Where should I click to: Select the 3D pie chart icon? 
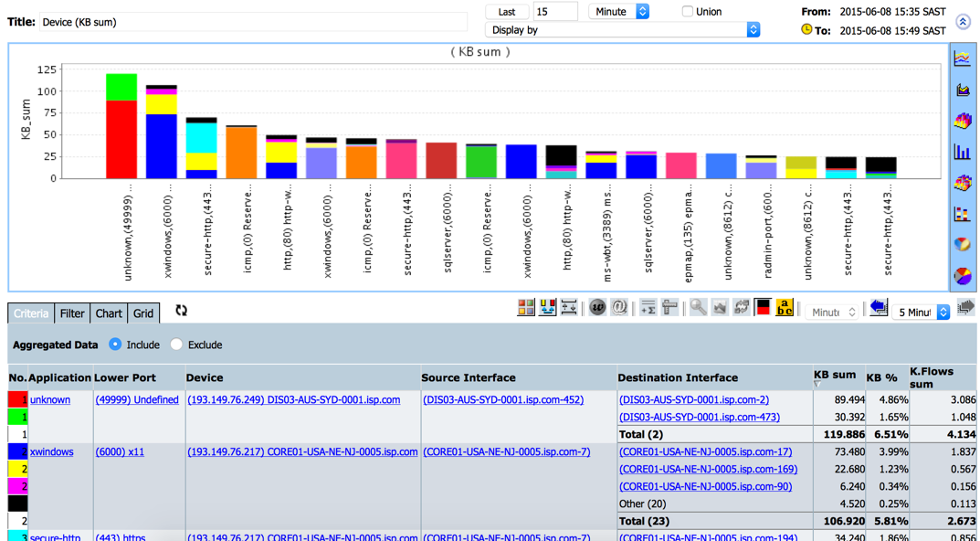click(962, 244)
